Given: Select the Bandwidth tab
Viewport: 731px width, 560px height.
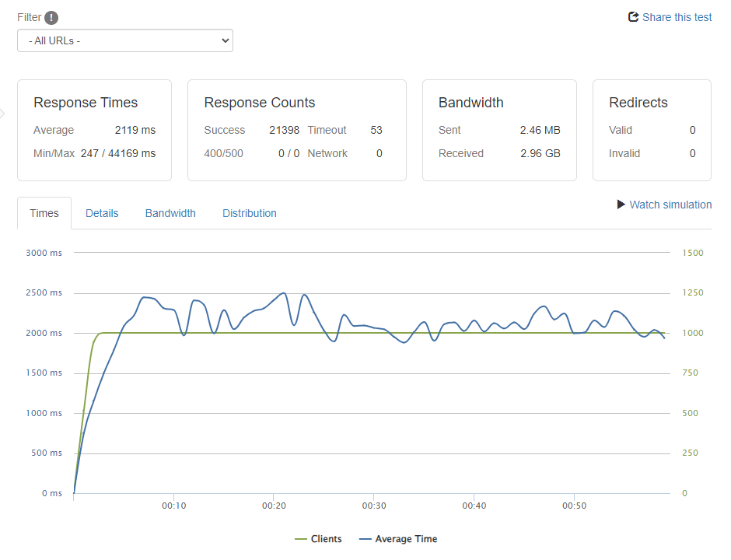Looking at the screenshot, I should coord(170,213).
